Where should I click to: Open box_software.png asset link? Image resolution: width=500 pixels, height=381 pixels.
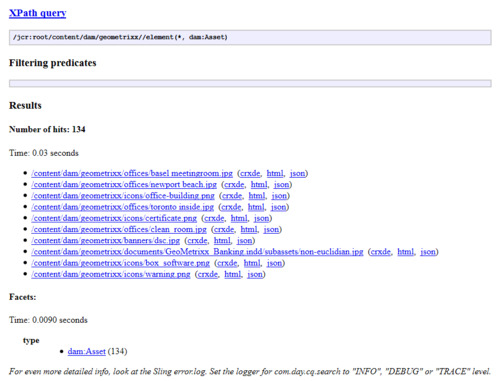click(x=121, y=263)
